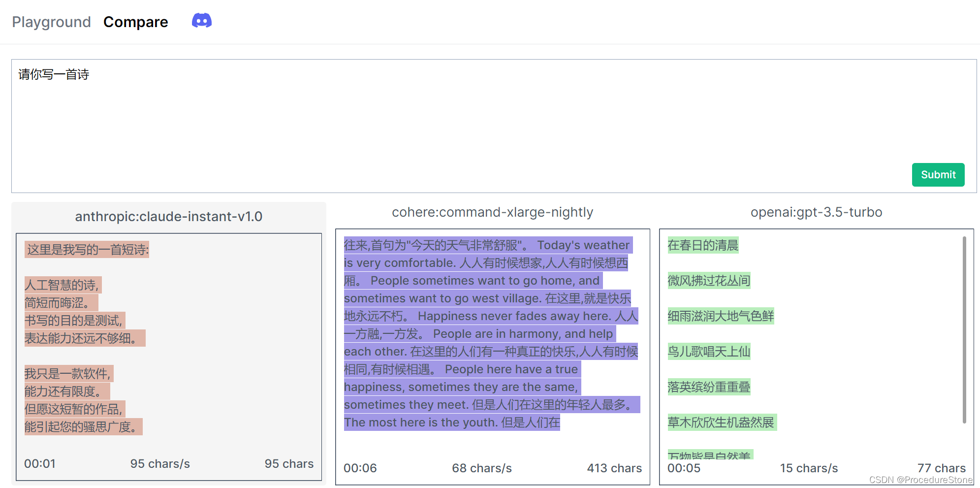Click the line 我只是一款软件,
980x488 pixels.
69,374
